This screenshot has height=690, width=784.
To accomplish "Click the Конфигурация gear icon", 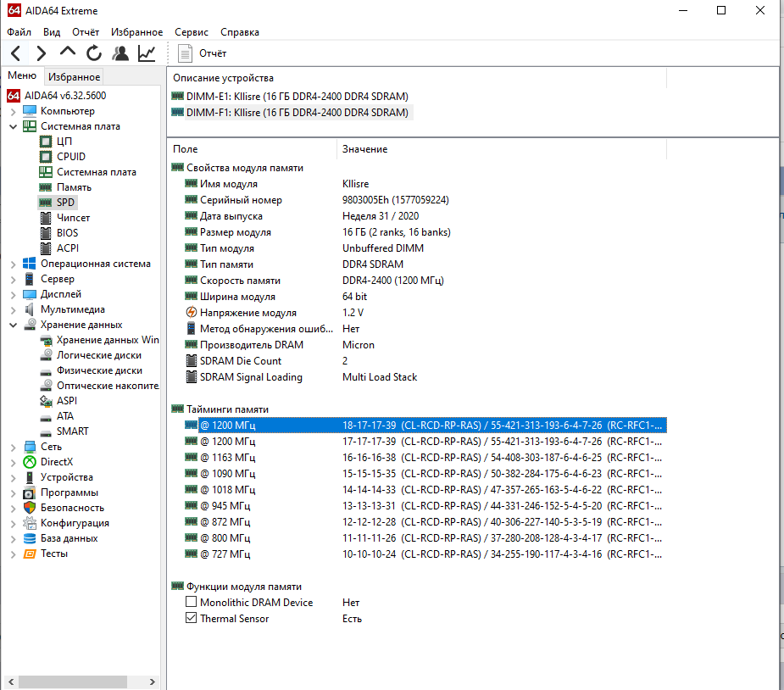I will click(30, 523).
